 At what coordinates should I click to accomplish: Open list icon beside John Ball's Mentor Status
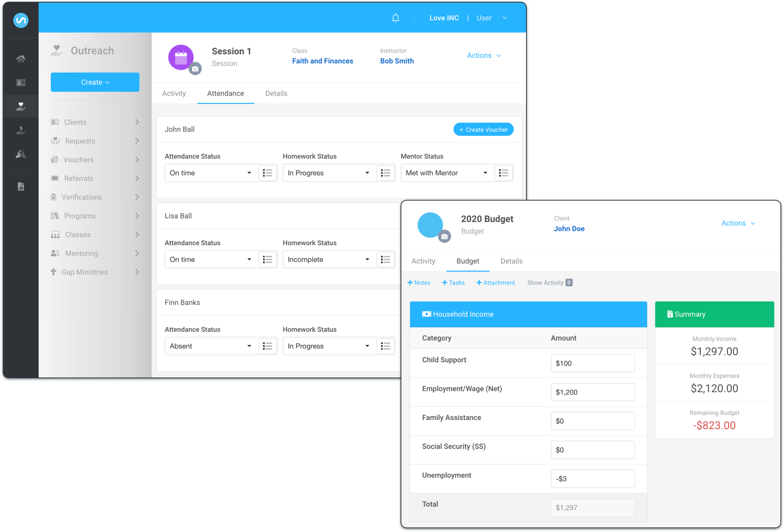pos(503,173)
